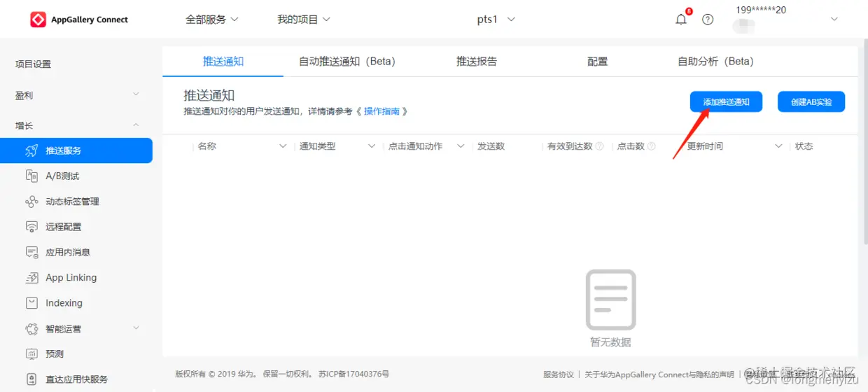Open 直达应用快服务 in the sidebar
Viewport: 868px width, 392px height.
click(x=77, y=379)
